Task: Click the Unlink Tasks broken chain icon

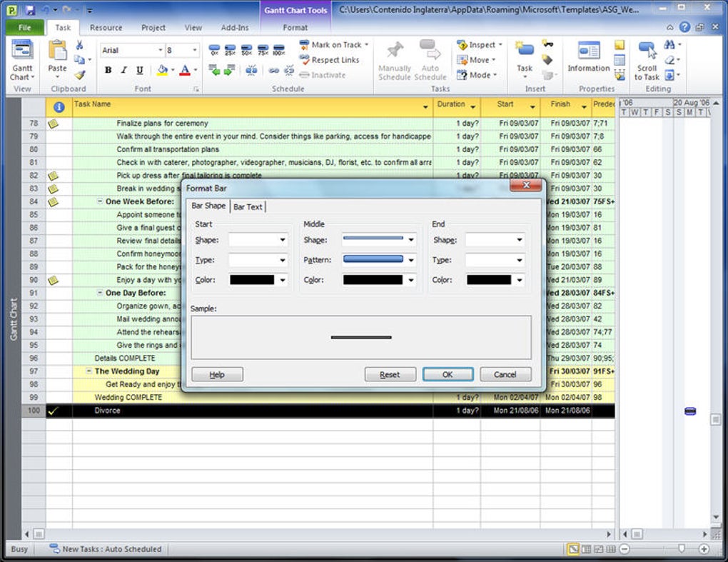Action: tap(289, 71)
